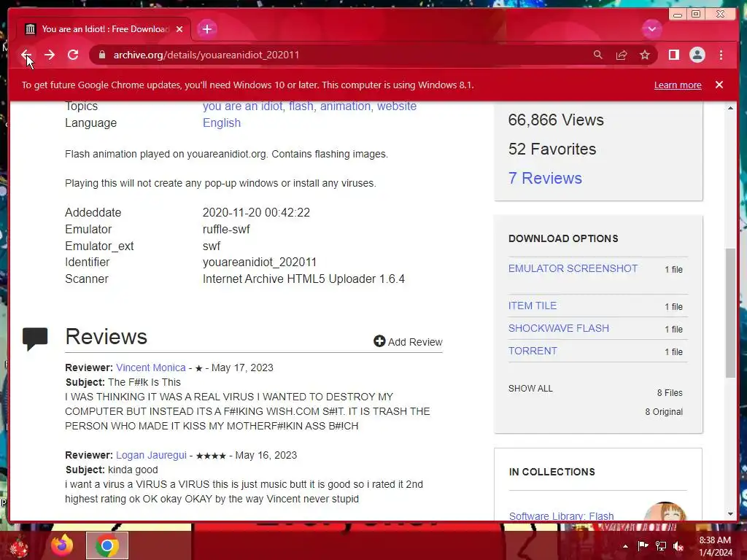Open the address bar zoom magnifier icon

coord(598,55)
